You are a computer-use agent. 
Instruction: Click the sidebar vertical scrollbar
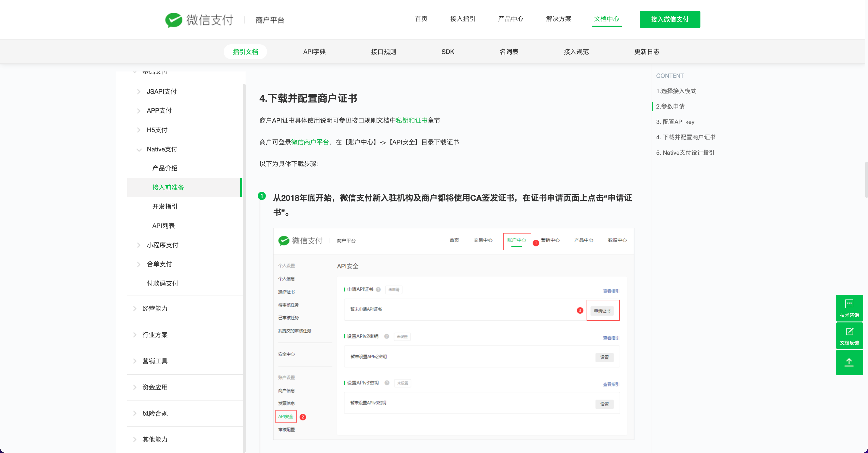(244, 270)
